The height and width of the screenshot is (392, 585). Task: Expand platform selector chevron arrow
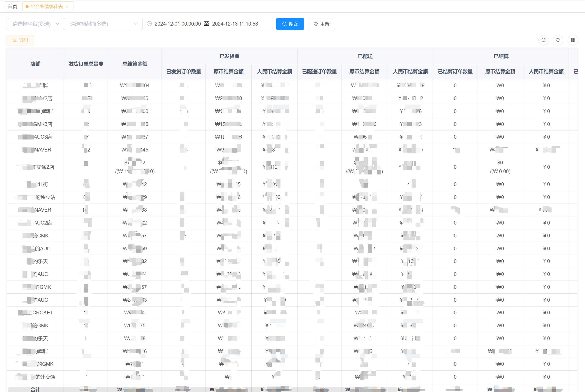[x=57, y=24]
